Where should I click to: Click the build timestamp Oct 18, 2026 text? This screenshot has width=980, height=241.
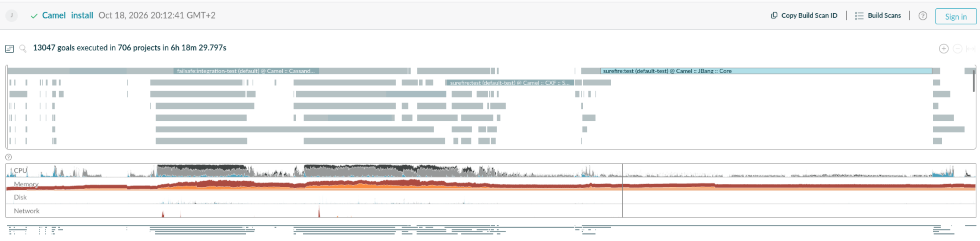coord(157,15)
